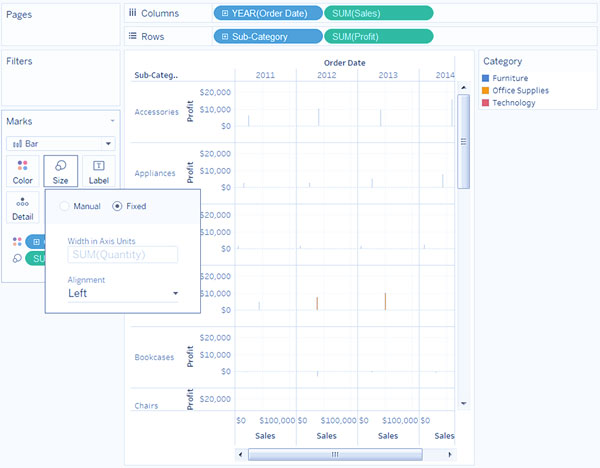Click the vertical scrollbar thumb

coord(463,142)
